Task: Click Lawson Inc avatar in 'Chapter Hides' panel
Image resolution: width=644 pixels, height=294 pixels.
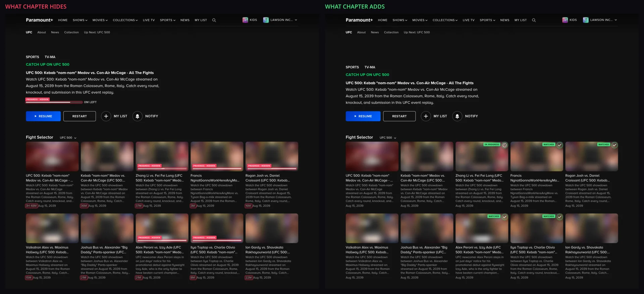Action: point(266,20)
